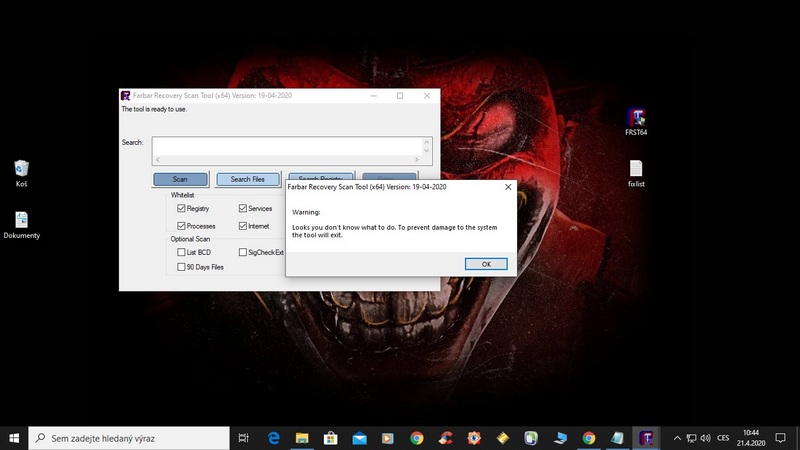Open the first Chrome taskbar icon
The height and width of the screenshot is (450, 800).
[x=417, y=438]
